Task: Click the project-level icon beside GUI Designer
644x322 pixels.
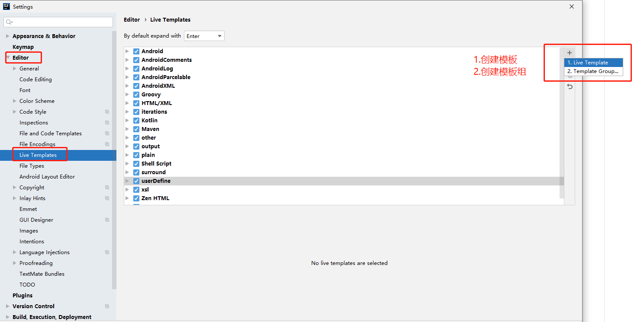Action: 107,220
